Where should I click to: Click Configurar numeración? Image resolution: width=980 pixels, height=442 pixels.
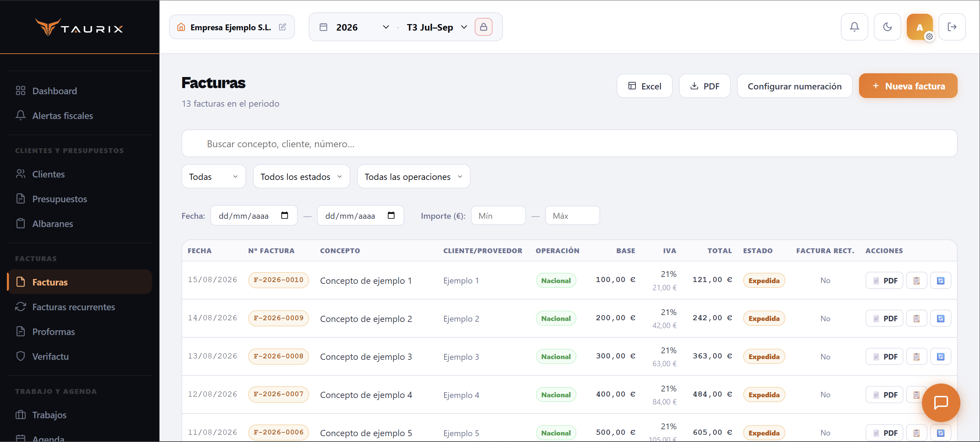pos(794,86)
